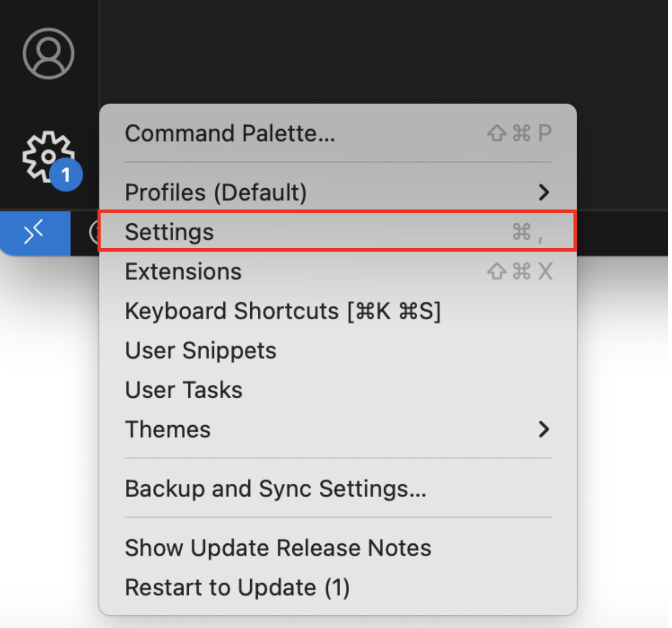
Task: Choose Extensions in the Manage menu
Action: tap(183, 271)
